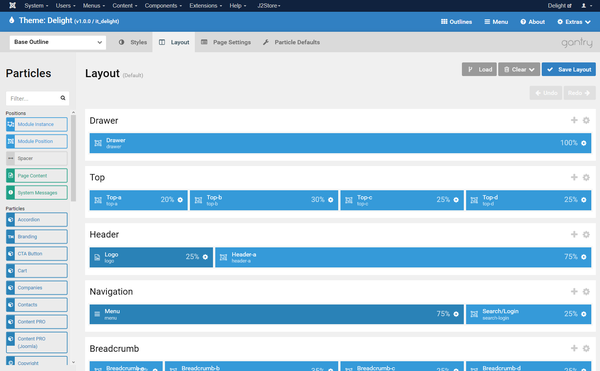This screenshot has width=600, height=371.
Task: Open the Extensions menu
Action: point(205,5)
